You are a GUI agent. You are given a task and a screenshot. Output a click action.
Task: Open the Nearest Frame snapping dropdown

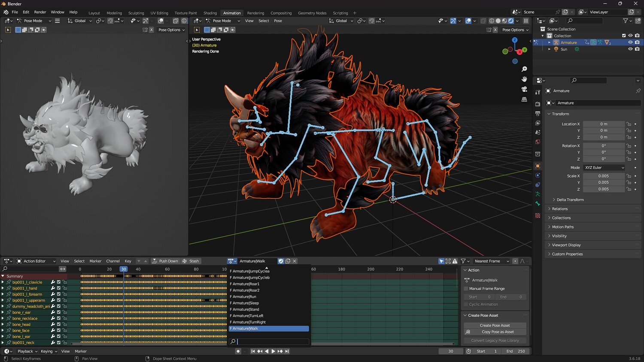coord(491,261)
